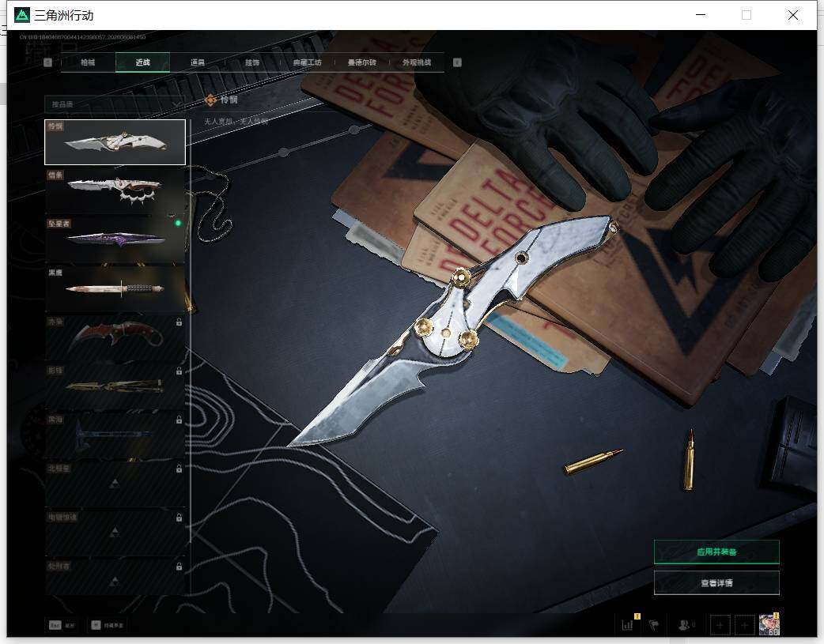Click the lock icon on the golden butterfly knife
Image resolution: width=824 pixels, height=644 pixels.
180,371
